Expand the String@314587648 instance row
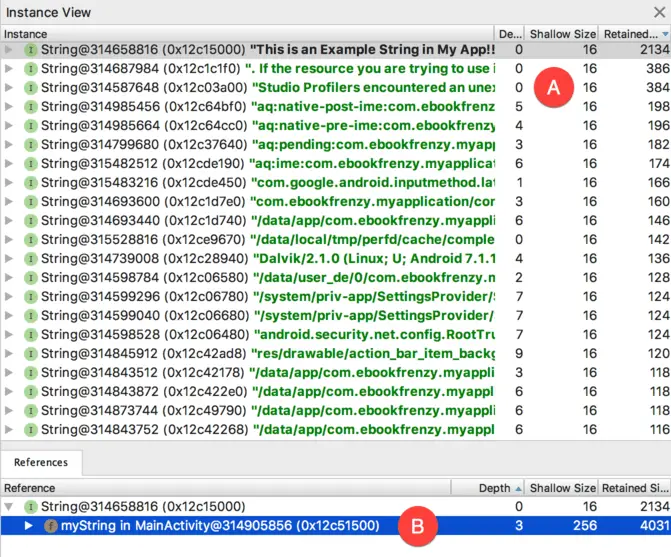Screen dimensions: 671x557 (9, 87)
